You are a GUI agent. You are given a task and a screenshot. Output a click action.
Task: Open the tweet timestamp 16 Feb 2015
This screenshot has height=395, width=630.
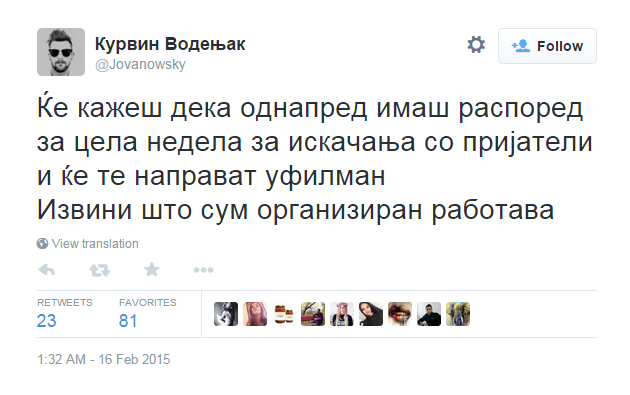click(x=104, y=359)
